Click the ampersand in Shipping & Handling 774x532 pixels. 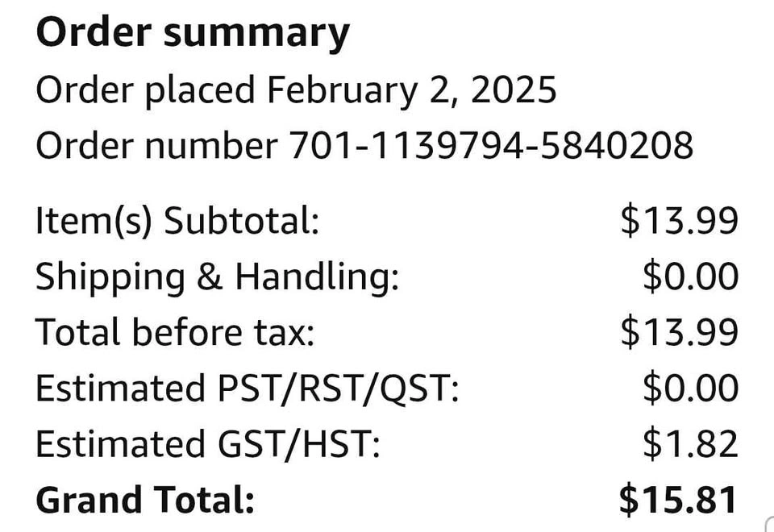[210, 276]
